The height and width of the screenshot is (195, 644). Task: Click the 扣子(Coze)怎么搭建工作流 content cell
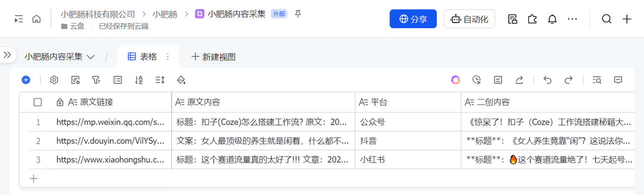tap(263, 122)
